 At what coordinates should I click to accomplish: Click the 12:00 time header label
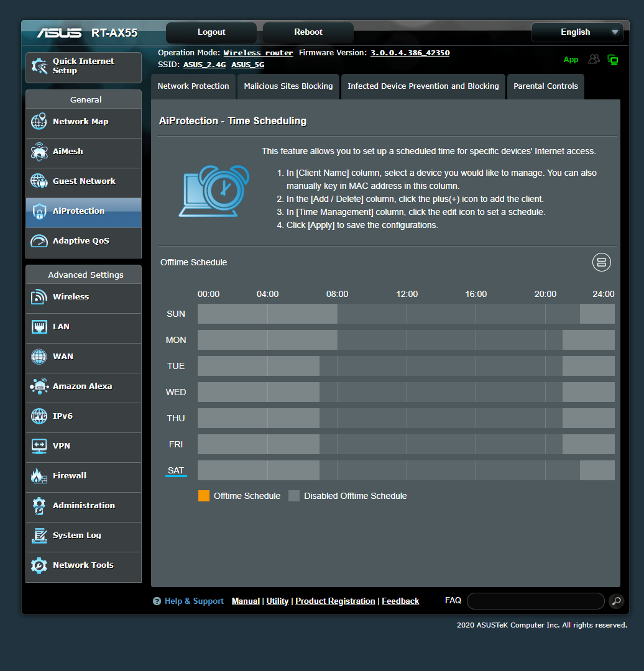coord(407,294)
